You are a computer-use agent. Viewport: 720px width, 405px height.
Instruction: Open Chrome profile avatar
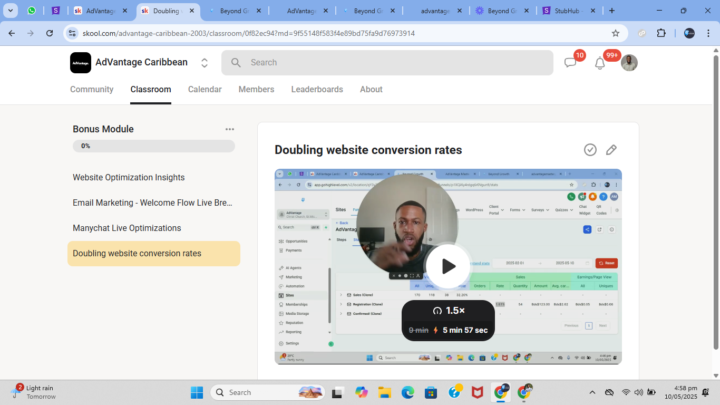coord(689,33)
